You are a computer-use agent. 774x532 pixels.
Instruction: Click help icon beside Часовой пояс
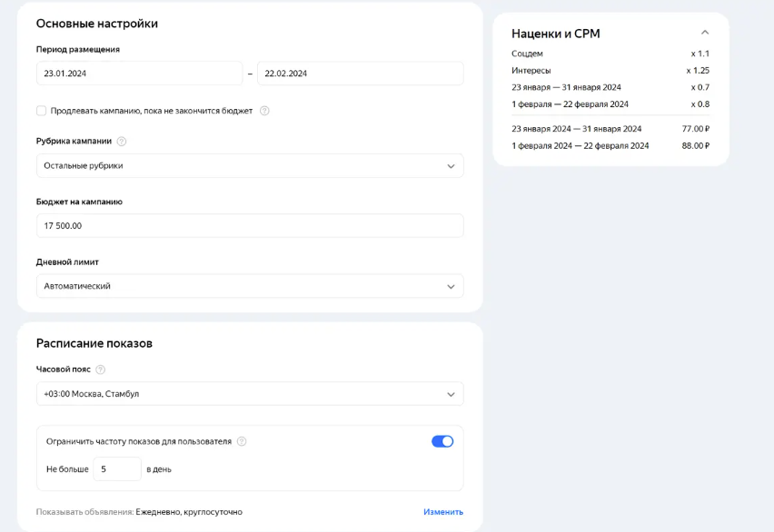(x=100, y=369)
